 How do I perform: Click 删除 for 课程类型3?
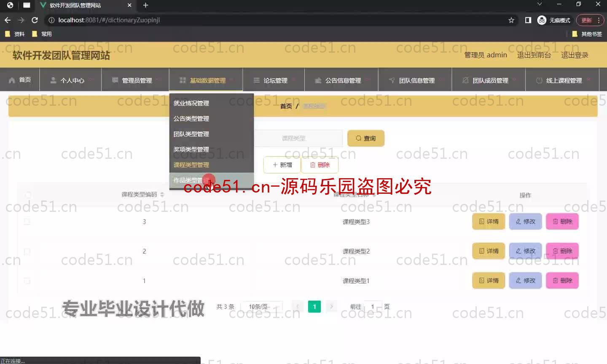coord(562,222)
